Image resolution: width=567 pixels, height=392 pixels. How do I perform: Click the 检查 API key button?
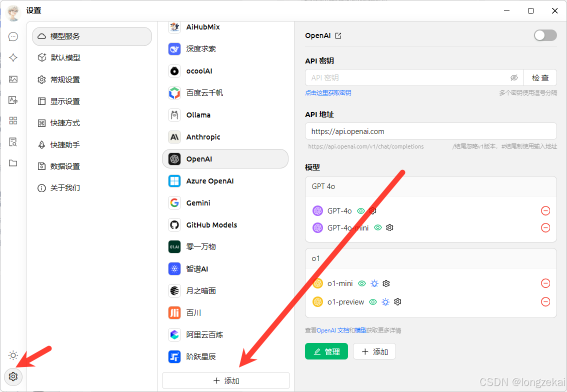click(x=540, y=77)
